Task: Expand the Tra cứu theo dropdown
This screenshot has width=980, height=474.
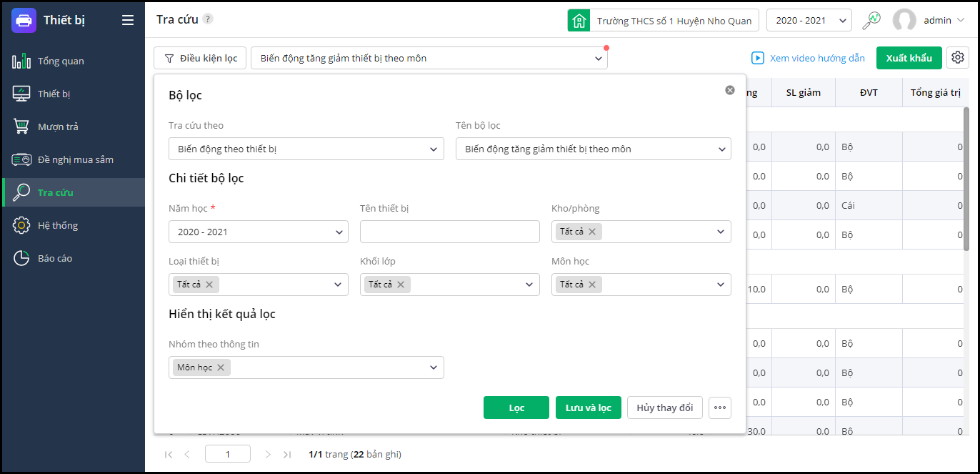Action: point(306,149)
